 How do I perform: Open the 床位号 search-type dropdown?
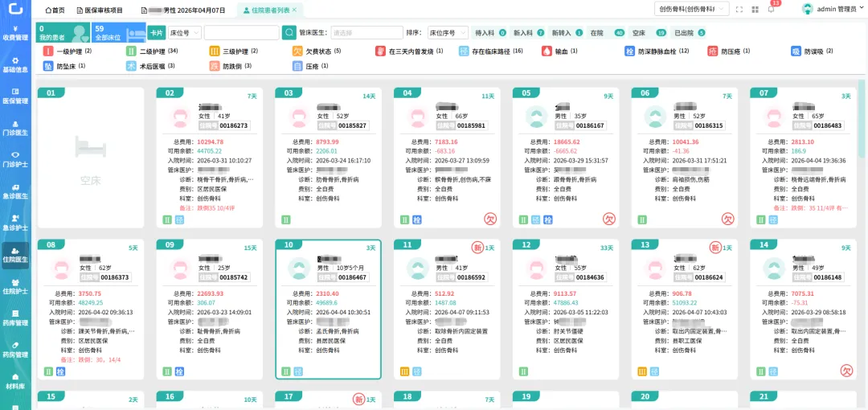185,33
